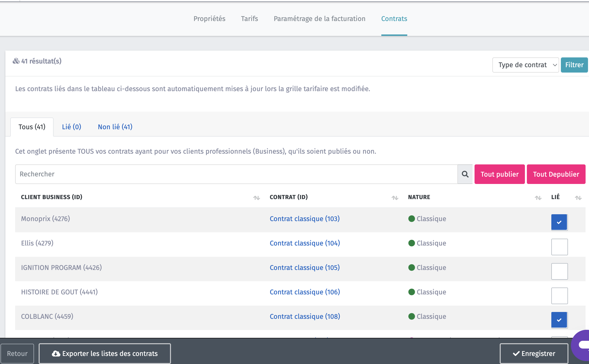Viewport: 589px width, 364px height.
Task: Select the Contrats tab
Action: (394, 19)
